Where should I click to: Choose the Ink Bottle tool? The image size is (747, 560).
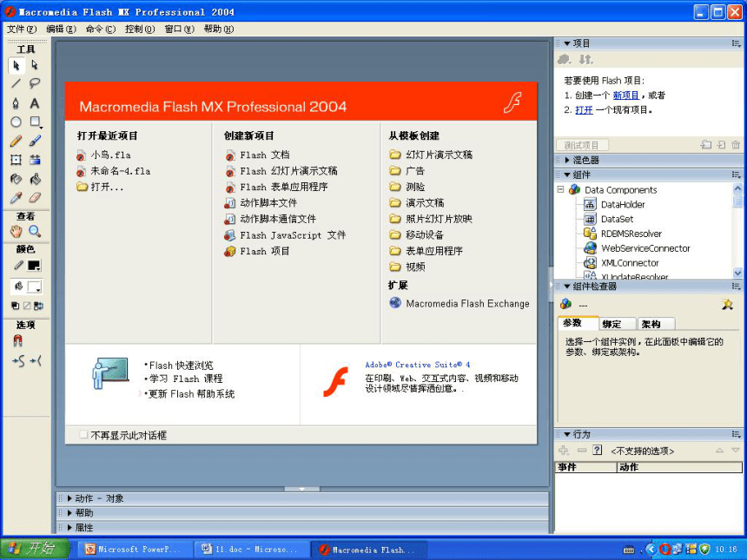17,179
